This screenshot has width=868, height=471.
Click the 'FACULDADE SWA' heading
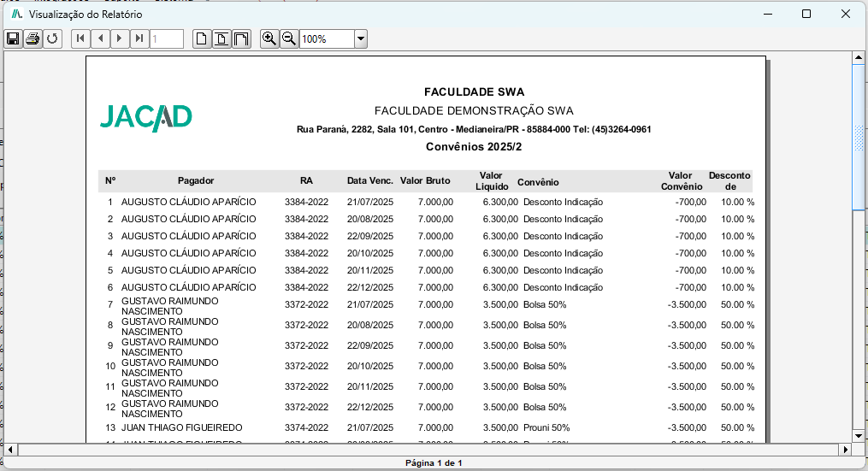click(475, 91)
